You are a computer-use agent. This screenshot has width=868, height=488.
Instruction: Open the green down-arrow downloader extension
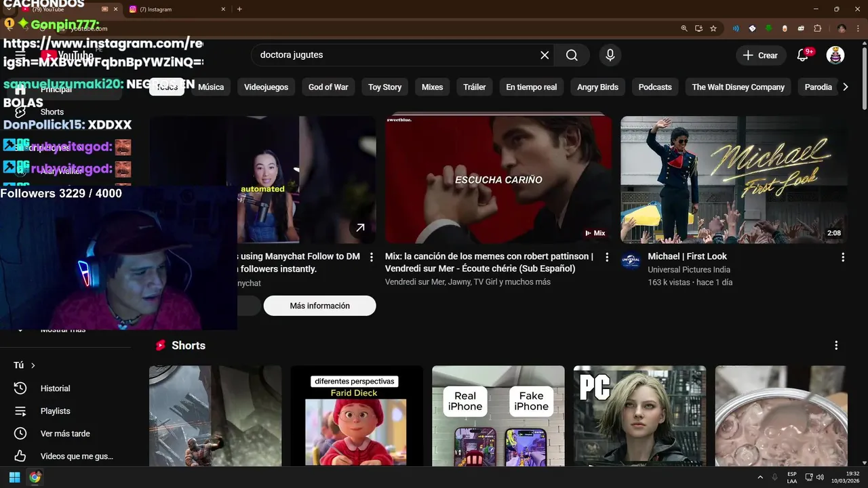(x=768, y=28)
